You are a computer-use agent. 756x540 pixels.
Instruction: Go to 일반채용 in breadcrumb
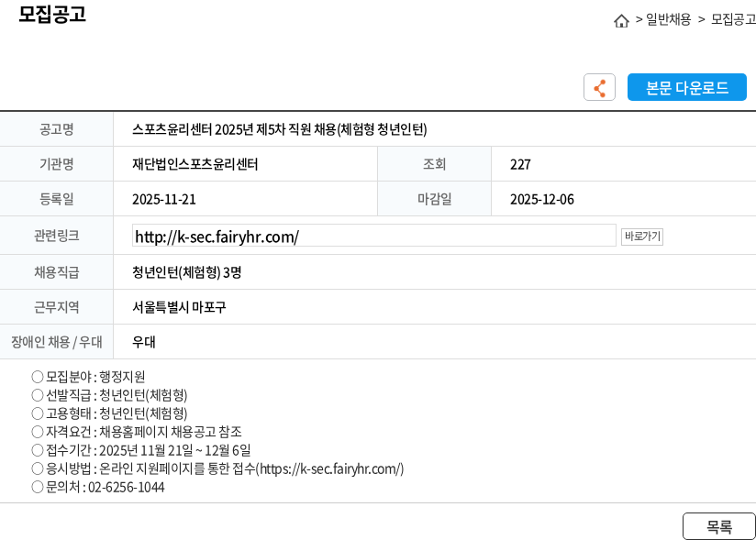668,20
